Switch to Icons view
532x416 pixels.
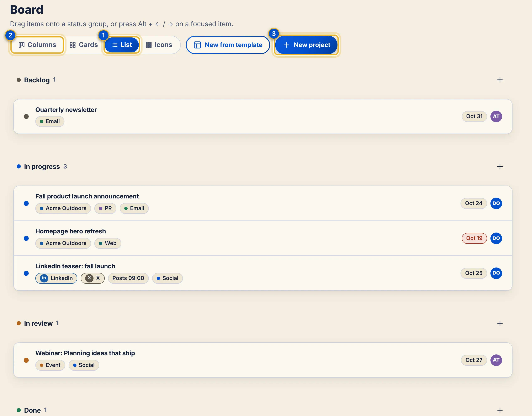[159, 45]
